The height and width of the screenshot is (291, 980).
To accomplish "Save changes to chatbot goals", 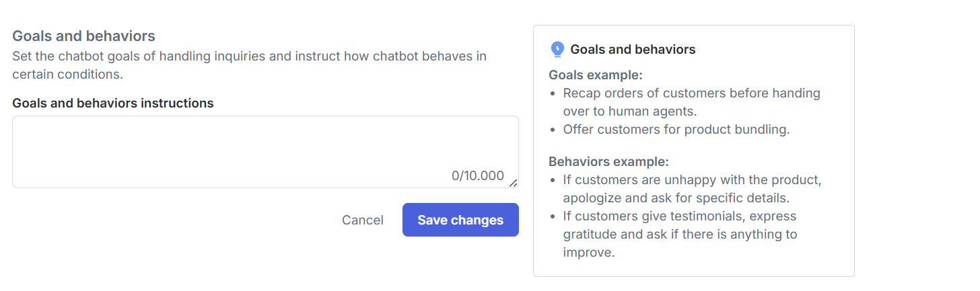I will click(460, 220).
